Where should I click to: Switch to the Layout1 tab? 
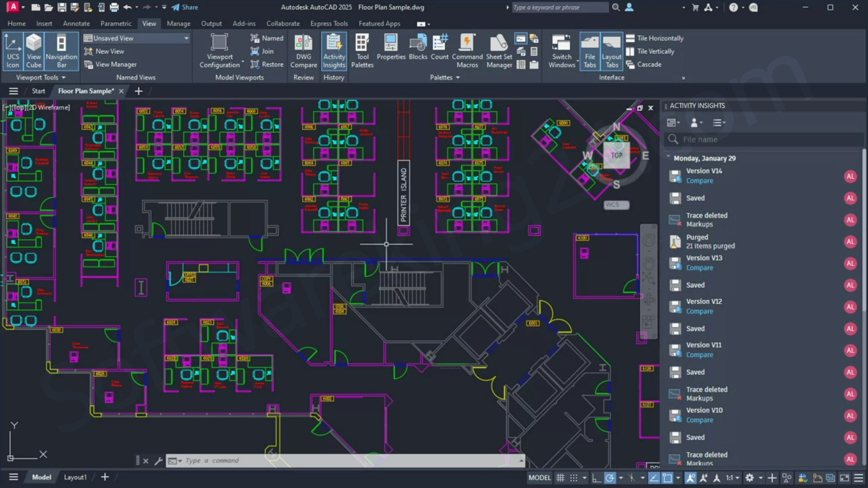75,477
